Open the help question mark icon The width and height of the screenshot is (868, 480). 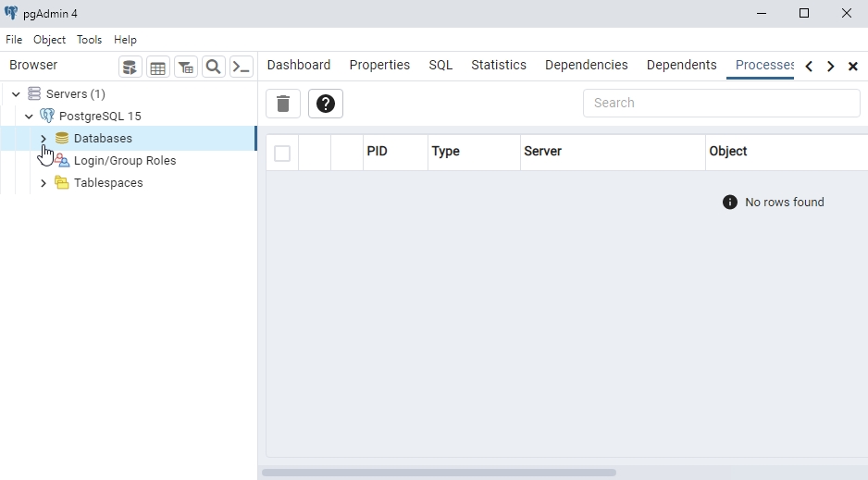tap(326, 104)
